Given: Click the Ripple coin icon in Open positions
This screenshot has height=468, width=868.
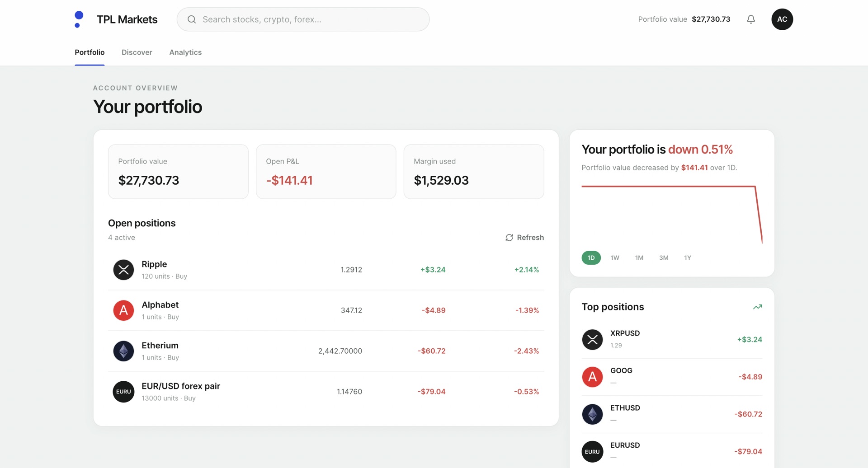Looking at the screenshot, I should click(123, 270).
